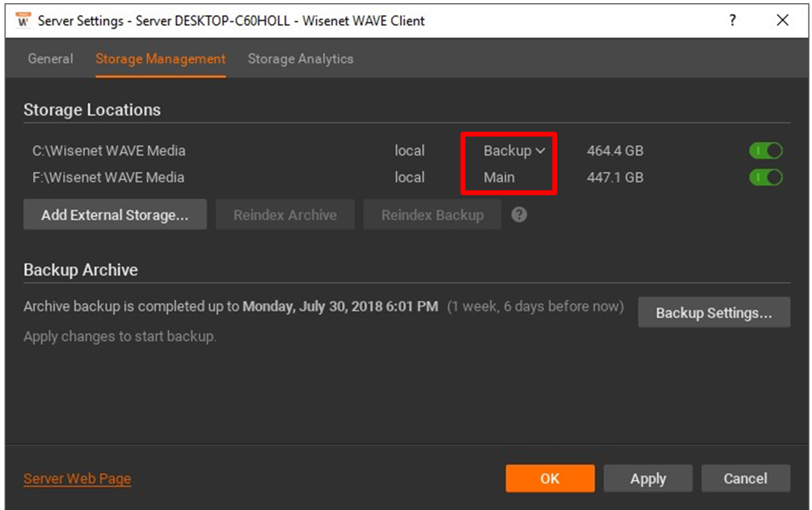Screen dimensions: 812x510
Task: Confirm with the OK button
Action: [x=550, y=478]
